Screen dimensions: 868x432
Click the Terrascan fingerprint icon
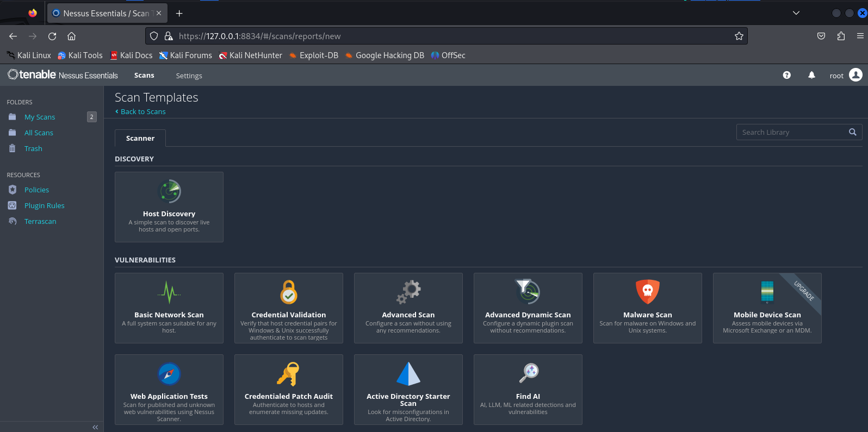pyautogui.click(x=13, y=221)
